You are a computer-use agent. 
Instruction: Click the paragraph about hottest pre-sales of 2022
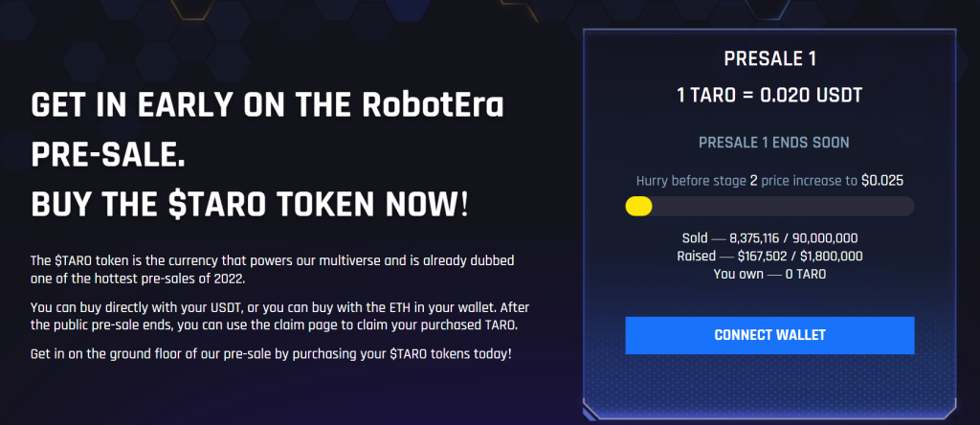[x=273, y=269]
